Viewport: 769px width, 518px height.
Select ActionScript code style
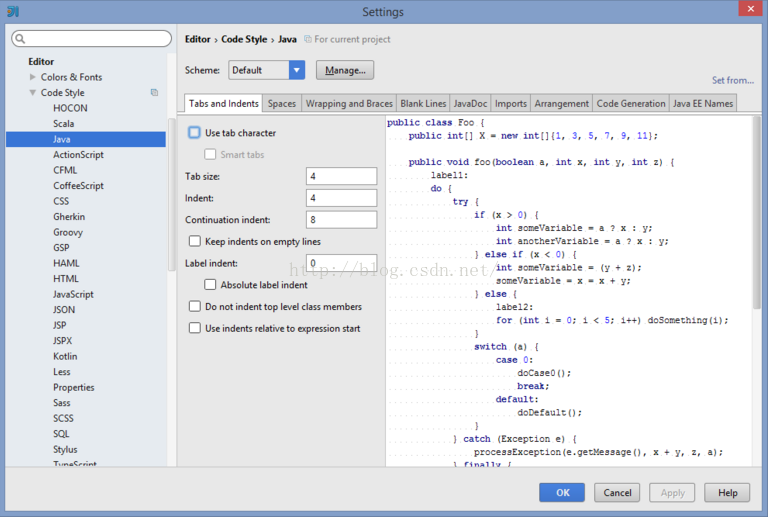pyautogui.click(x=78, y=155)
